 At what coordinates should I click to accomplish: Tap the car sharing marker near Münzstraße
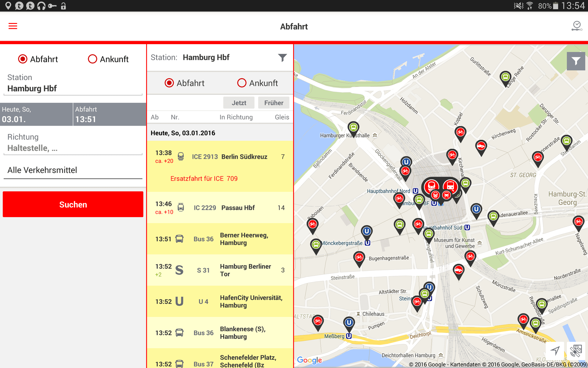click(x=458, y=271)
